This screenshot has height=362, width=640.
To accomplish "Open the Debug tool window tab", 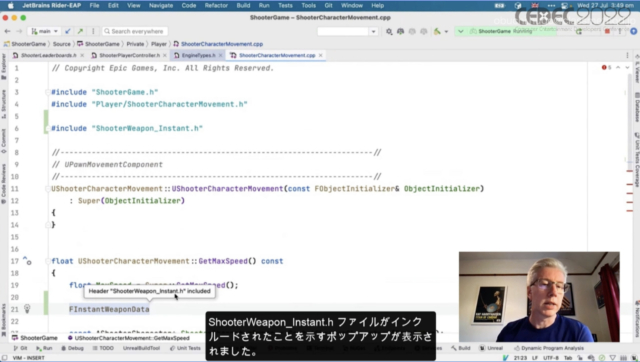I will (72, 348).
